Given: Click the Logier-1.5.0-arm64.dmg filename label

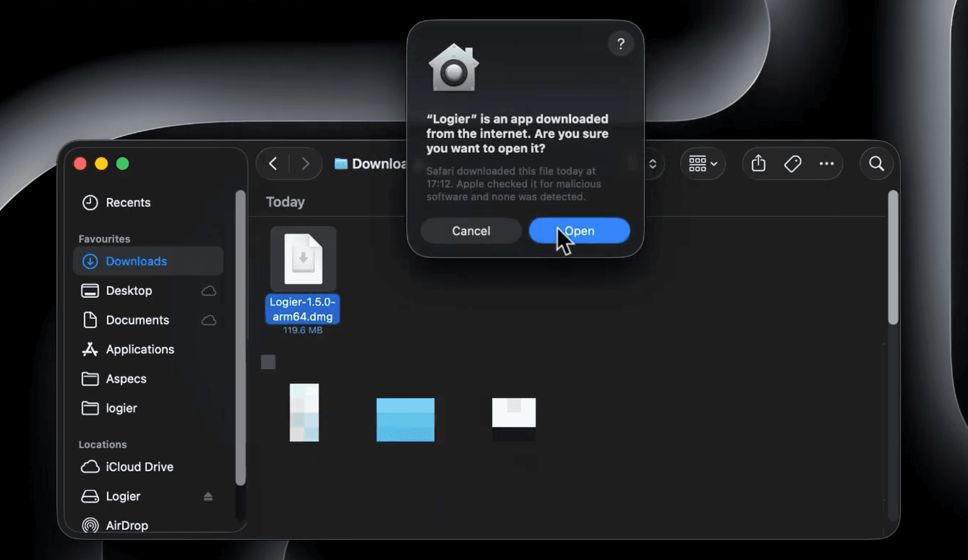Looking at the screenshot, I should click(x=302, y=309).
